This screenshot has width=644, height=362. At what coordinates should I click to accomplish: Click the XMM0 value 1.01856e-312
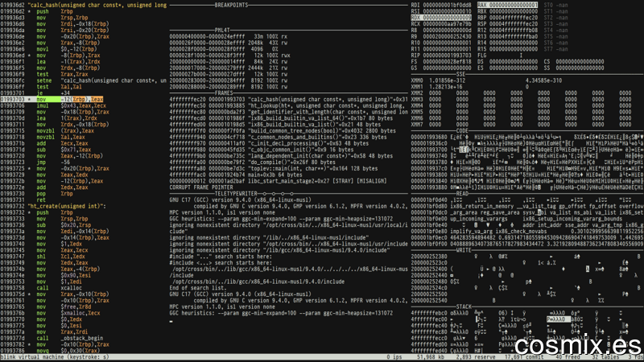pyautogui.click(x=448, y=80)
